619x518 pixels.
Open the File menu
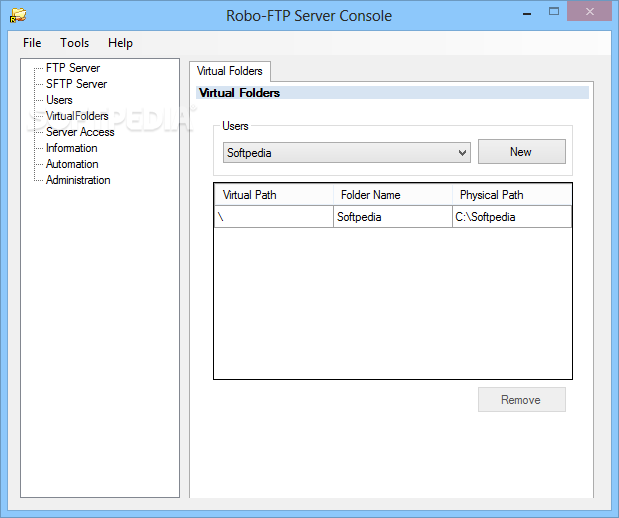[x=32, y=43]
